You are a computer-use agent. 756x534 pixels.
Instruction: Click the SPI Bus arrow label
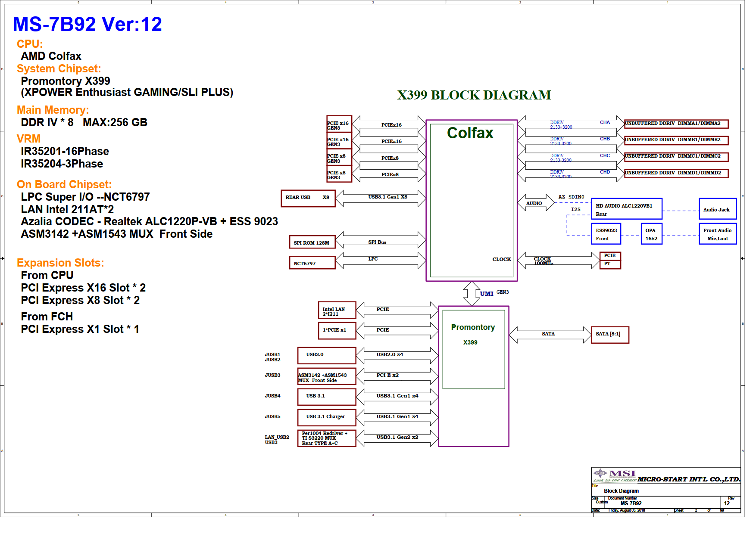(377, 242)
